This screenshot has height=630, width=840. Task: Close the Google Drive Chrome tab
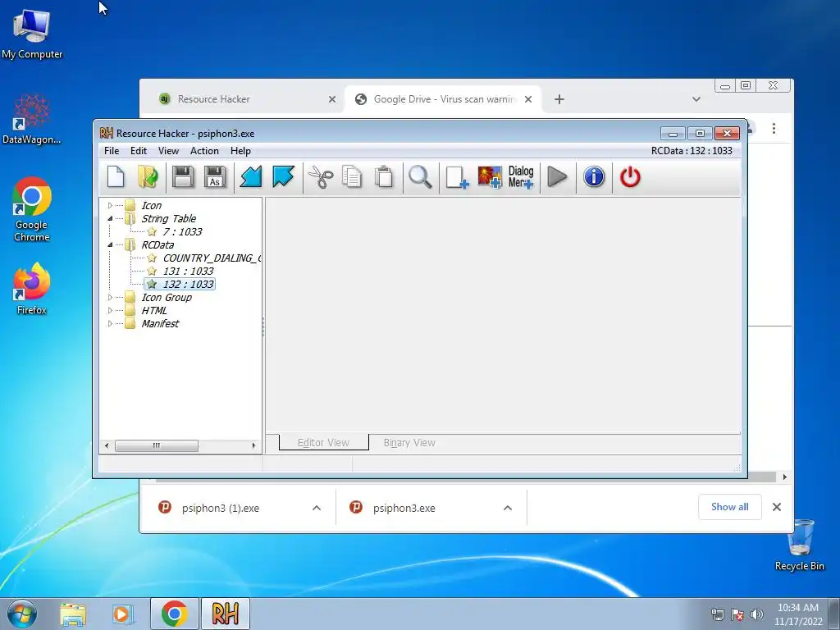tap(528, 99)
